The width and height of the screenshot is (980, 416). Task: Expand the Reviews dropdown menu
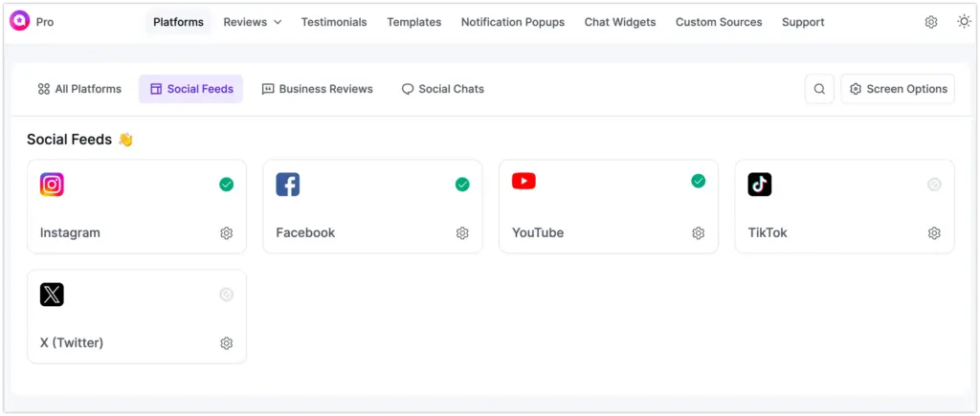[252, 22]
